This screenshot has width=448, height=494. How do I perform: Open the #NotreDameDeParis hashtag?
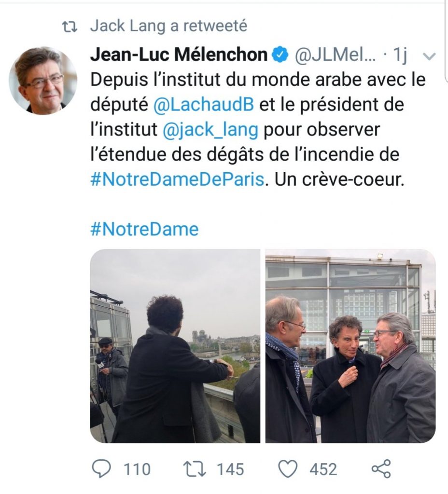click(x=177, y=179)
